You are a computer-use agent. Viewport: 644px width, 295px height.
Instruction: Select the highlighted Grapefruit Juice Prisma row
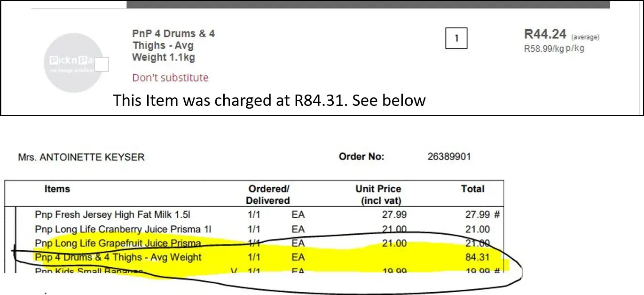[118, 243]
